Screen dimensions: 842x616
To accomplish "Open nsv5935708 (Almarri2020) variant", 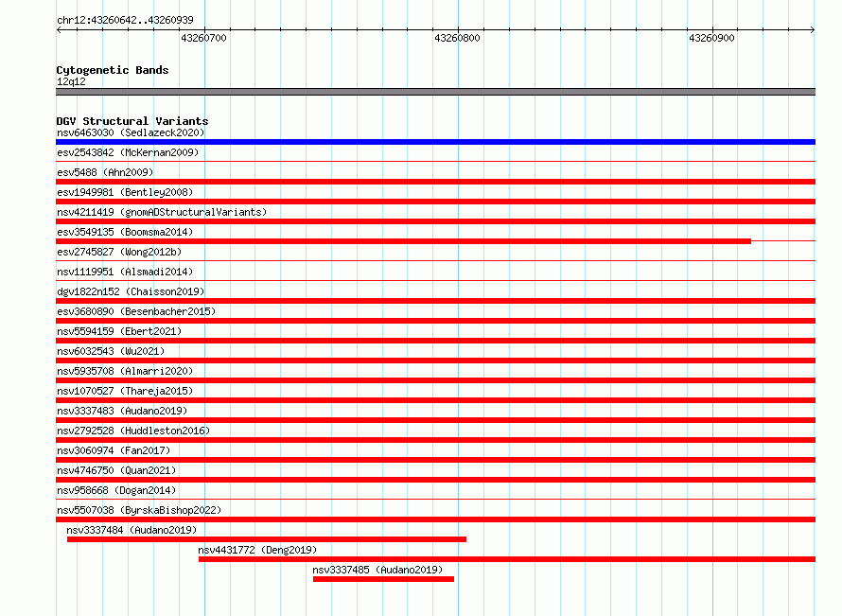I will click(x=125, y=371).
